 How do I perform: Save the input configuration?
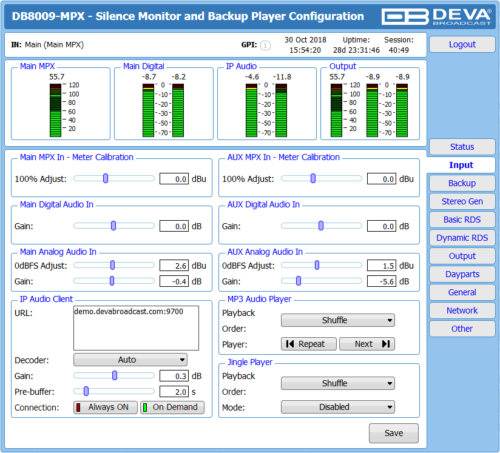pyautogui.click(x=394, y=433)
